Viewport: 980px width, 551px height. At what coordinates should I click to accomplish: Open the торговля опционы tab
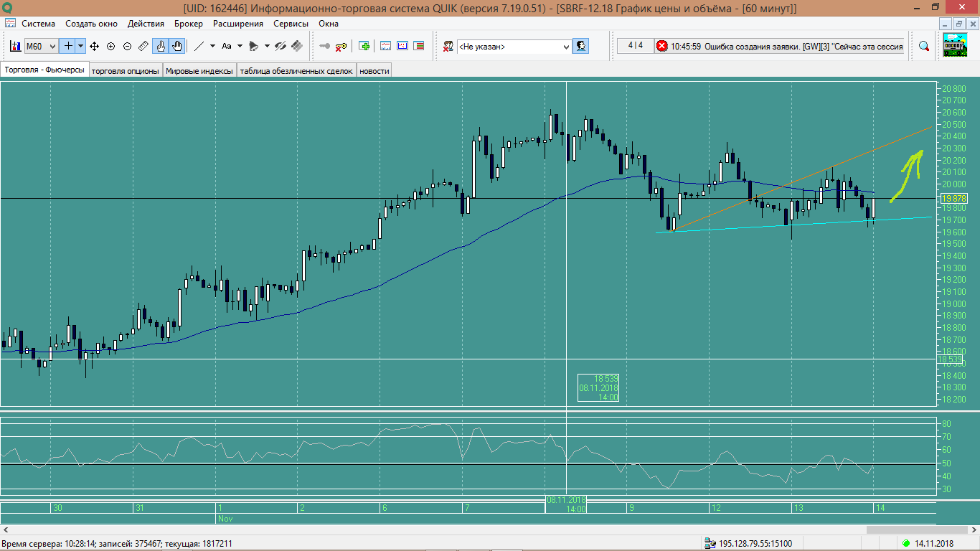tap(126, 71)
